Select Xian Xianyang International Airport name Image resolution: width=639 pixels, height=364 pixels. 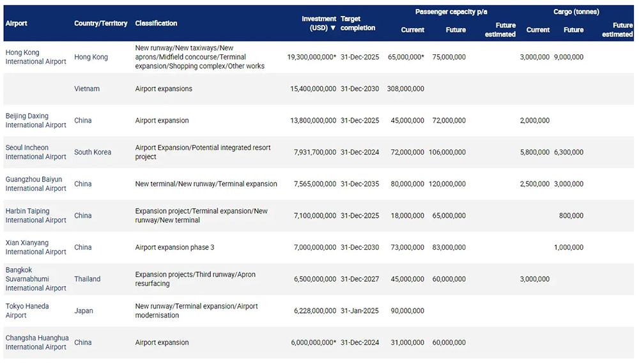click(36, 248)
